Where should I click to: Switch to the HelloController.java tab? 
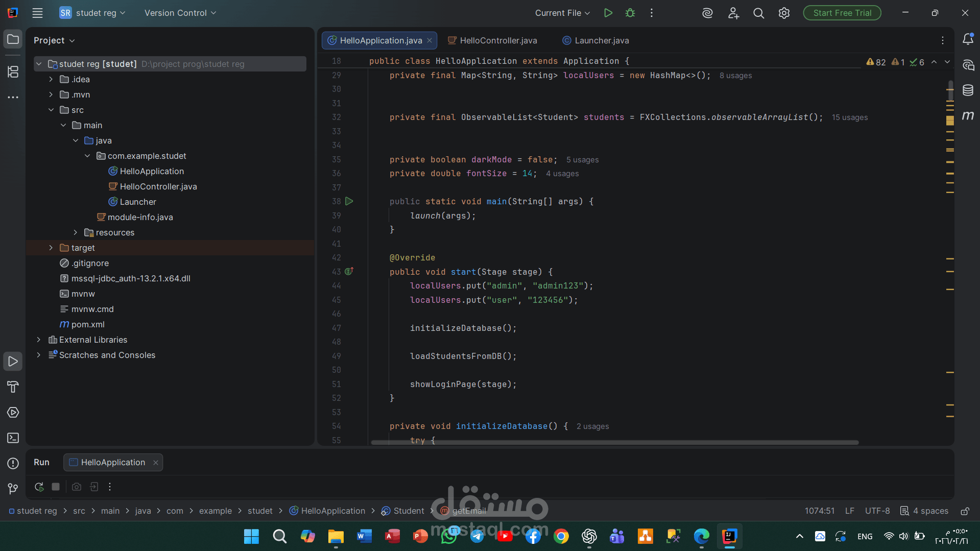pyautogui.click(x=492, y=40)
